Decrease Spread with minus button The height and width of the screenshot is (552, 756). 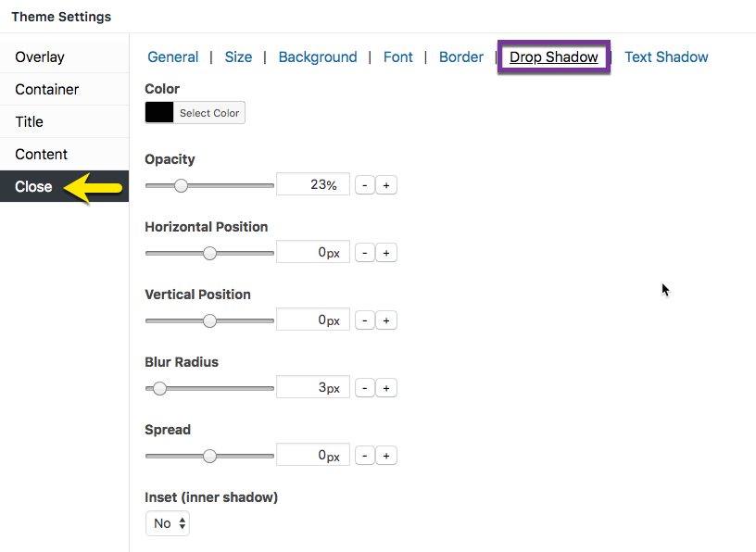pos(365,456)
